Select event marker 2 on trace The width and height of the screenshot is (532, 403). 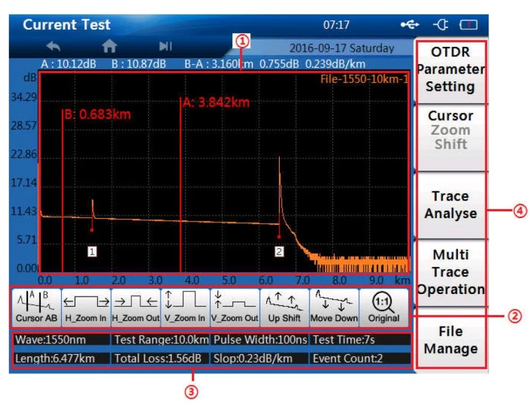click(279, 251)
